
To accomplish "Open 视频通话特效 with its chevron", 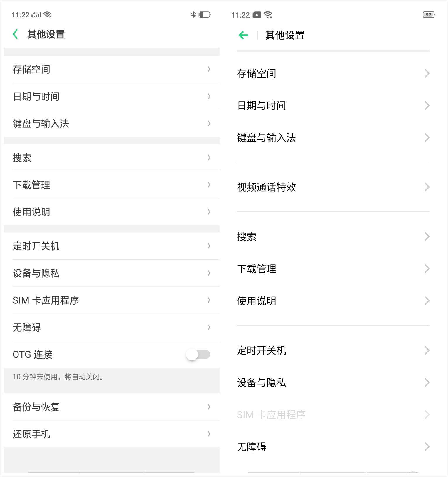I will [x=427, y=187].
